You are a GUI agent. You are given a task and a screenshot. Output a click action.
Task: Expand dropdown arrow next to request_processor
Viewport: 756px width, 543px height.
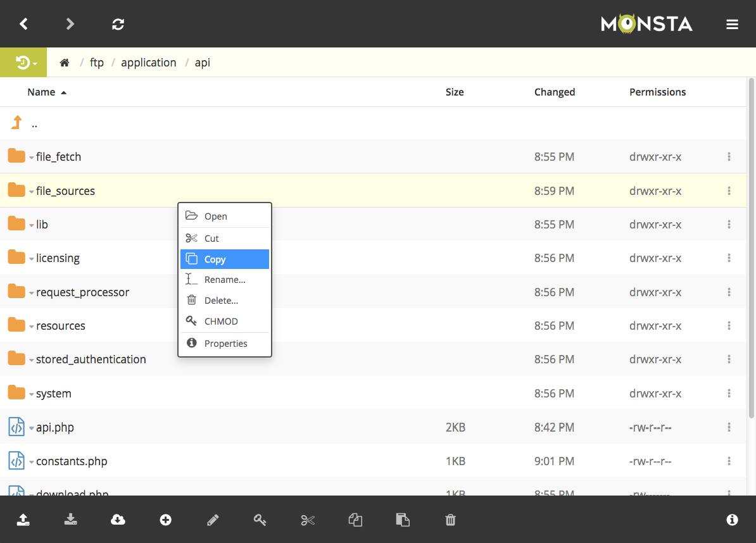click(31, 293)
